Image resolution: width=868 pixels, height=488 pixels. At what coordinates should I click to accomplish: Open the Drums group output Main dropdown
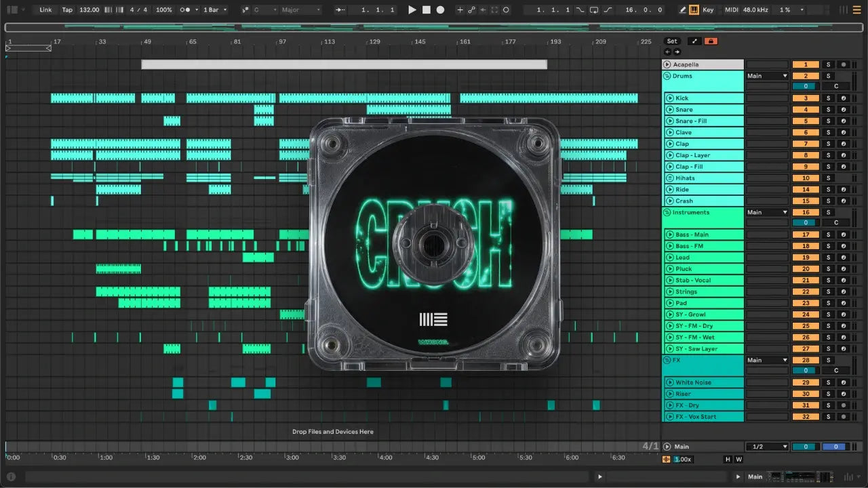point(767,76)
